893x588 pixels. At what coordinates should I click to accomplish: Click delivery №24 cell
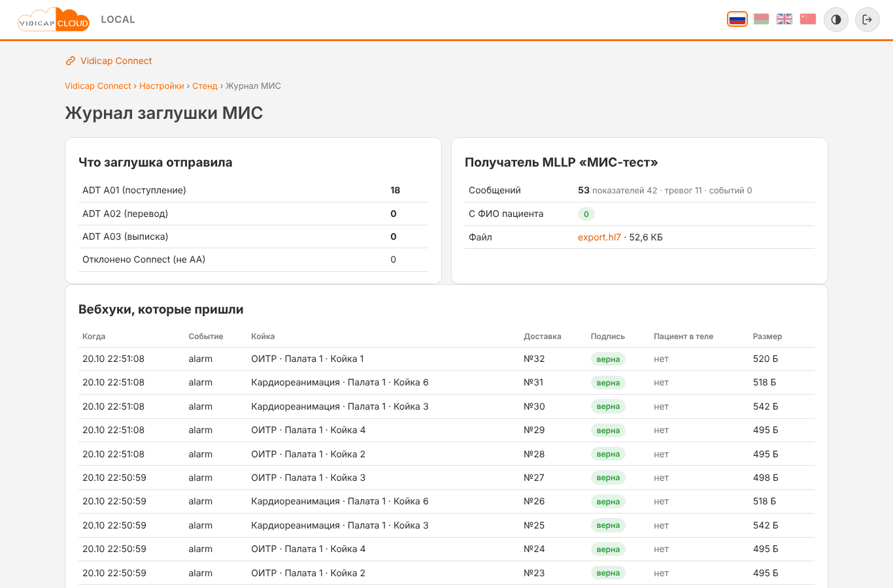click(534, 549)
